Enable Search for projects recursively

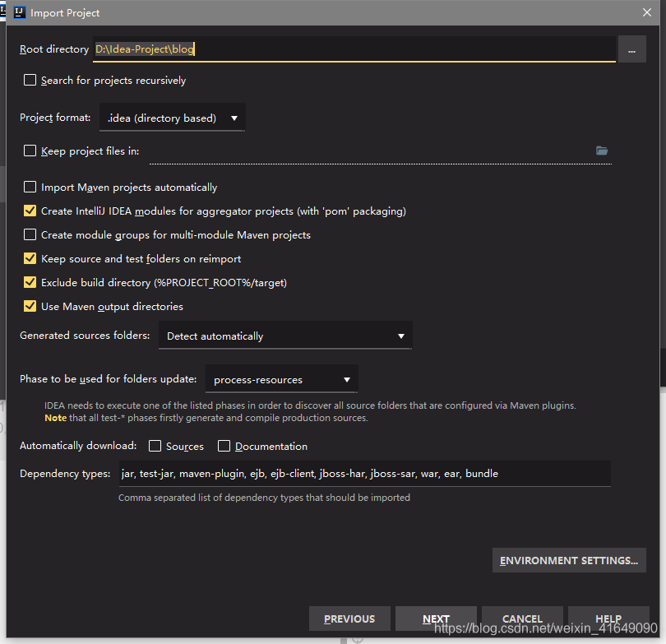pyautogui.click(x=30, y=80)
